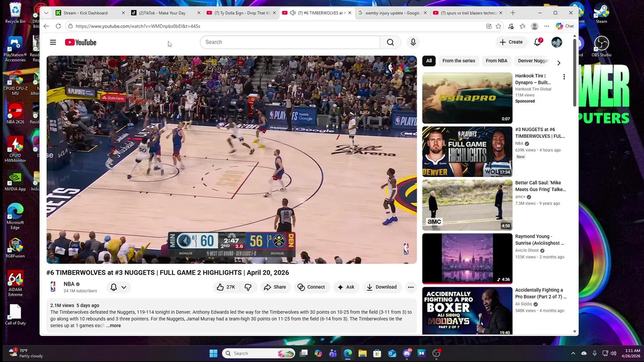The height and width of the screenshot is (362, 644).
Task: Show hidden system tray icons
Action: 573,353
